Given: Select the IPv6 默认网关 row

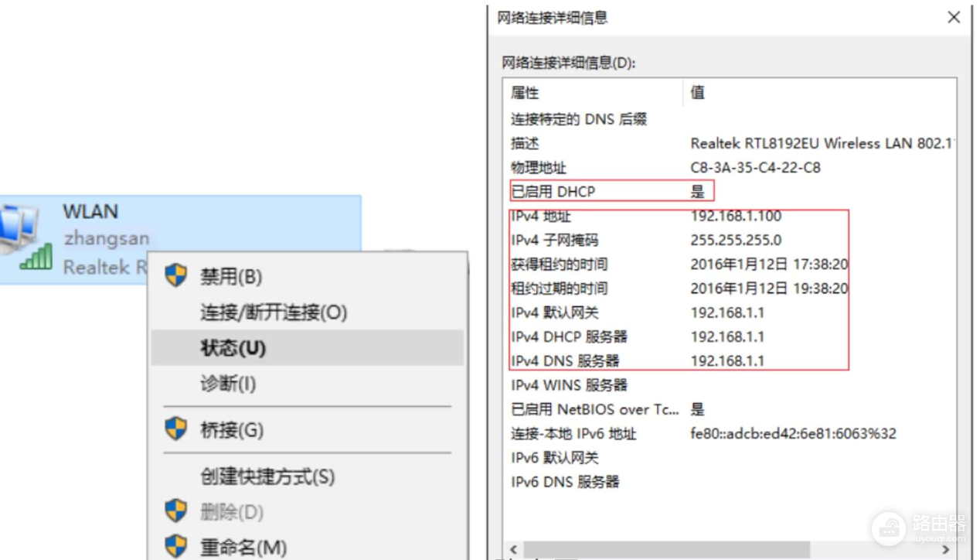Looking at the screenshot, I should pos(730,458).
